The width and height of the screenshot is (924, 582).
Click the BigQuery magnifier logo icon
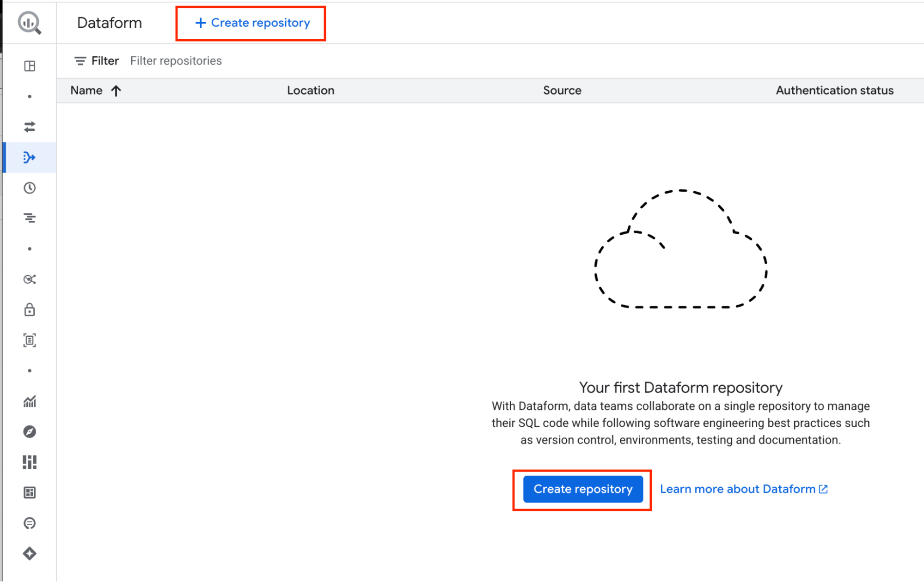point(30,23)
